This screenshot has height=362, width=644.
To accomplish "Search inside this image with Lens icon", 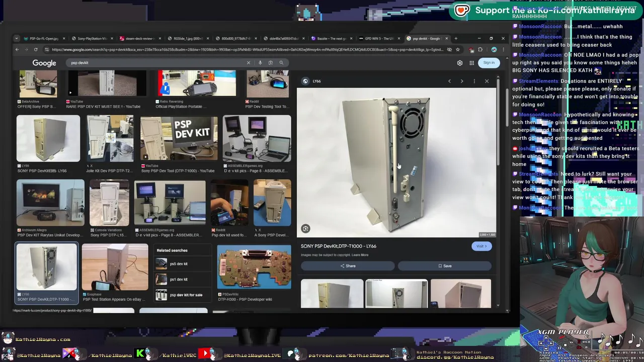I will pyautogui.click(x=305, y=229).
